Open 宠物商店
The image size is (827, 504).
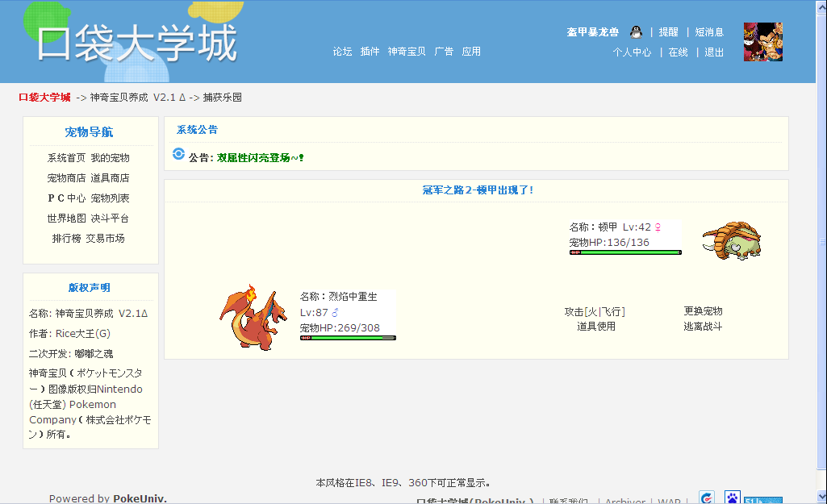66,178
